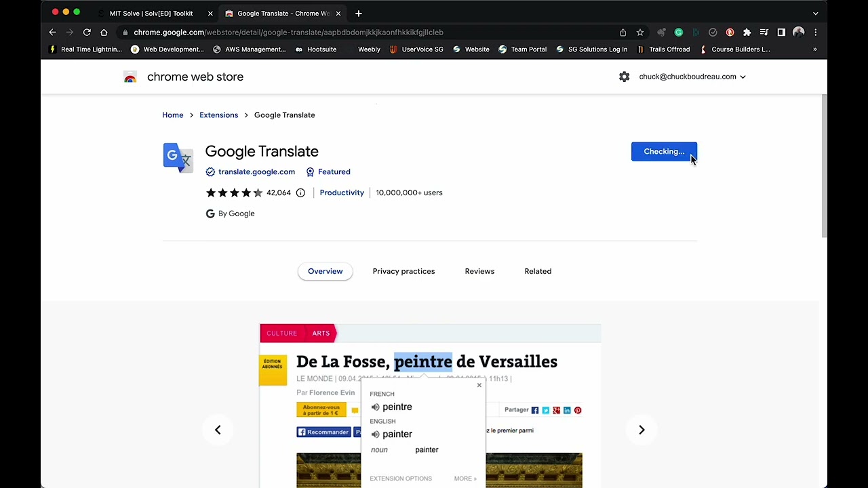Close the Google Translate browser tab
This screenshot has height=488, width=868.
(x=338, y=13)
